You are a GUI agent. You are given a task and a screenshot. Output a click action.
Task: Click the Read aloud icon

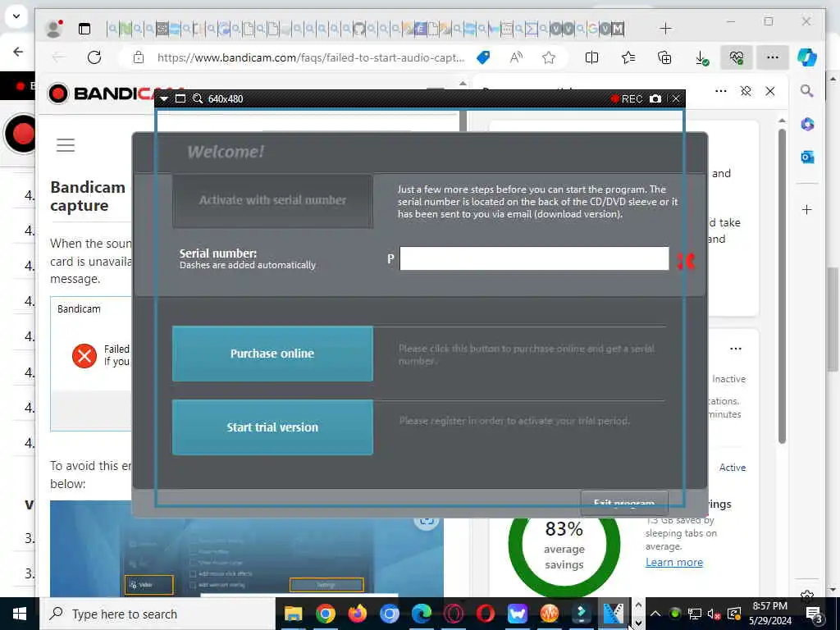click(x=516, y=57)
